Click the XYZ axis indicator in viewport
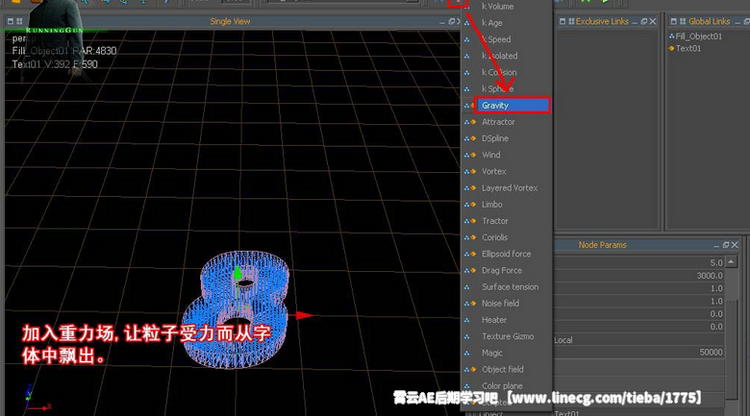750x416 pixels. click(36, 398)
